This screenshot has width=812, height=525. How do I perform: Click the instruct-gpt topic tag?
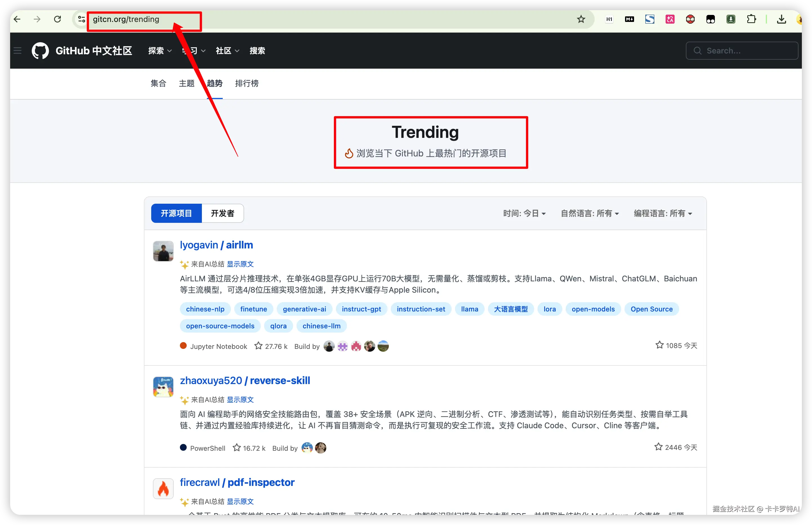click(x=361, y=309)
